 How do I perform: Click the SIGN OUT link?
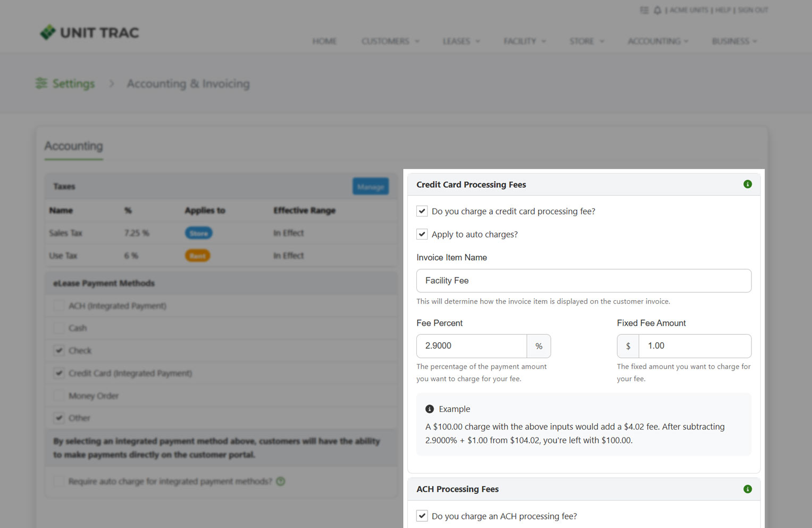(753, 10)
